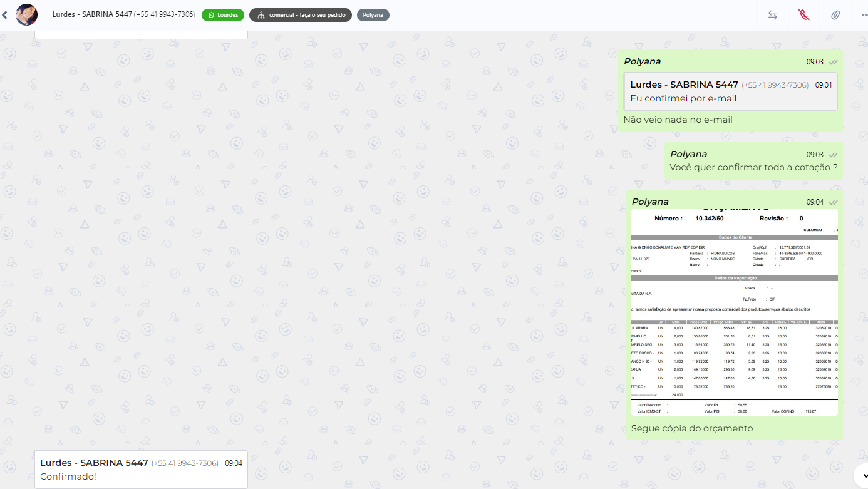Click read ticks on 'Você quer confirmar toda a cotação'

[833, 155]
